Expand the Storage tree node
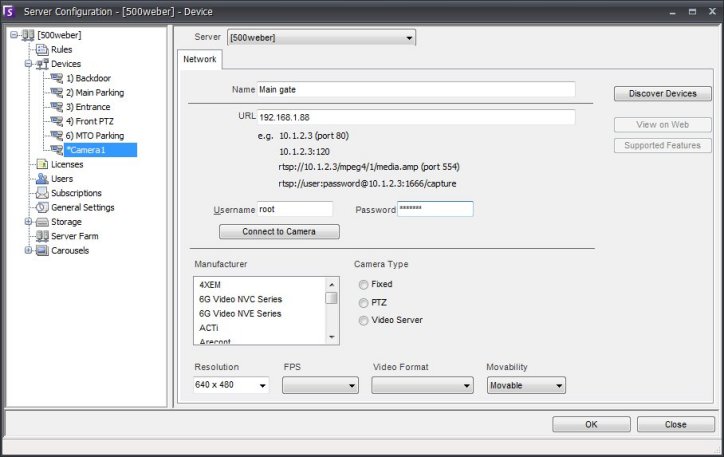This screenshot has width=724, height=457. coord(28,222)
